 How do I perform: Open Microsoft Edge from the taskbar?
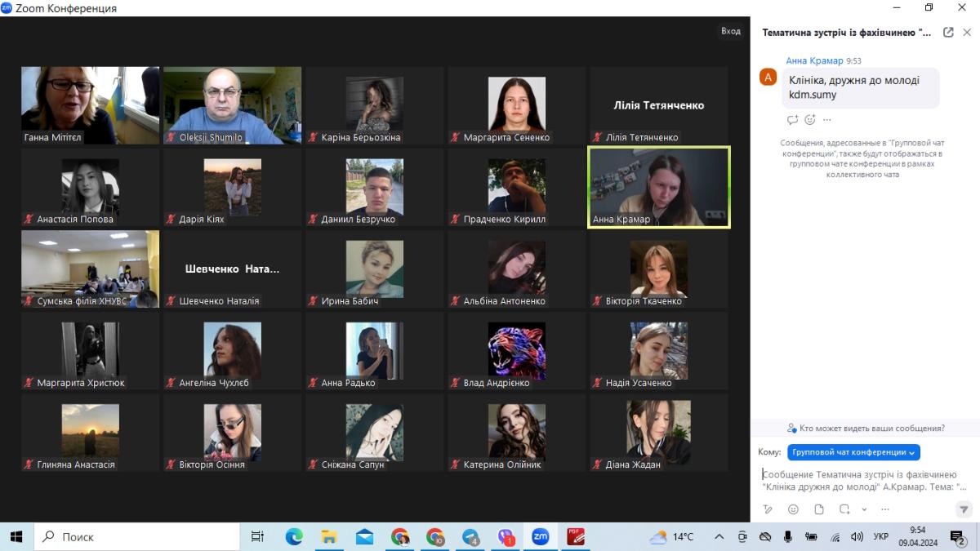293,536
